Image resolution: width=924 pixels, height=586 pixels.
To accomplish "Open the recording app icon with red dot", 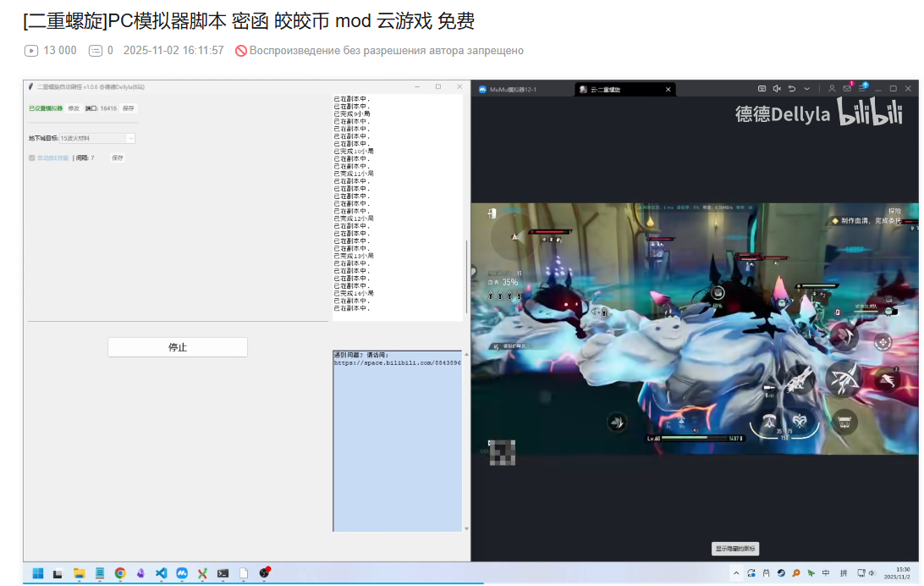I will click(264, 572).
